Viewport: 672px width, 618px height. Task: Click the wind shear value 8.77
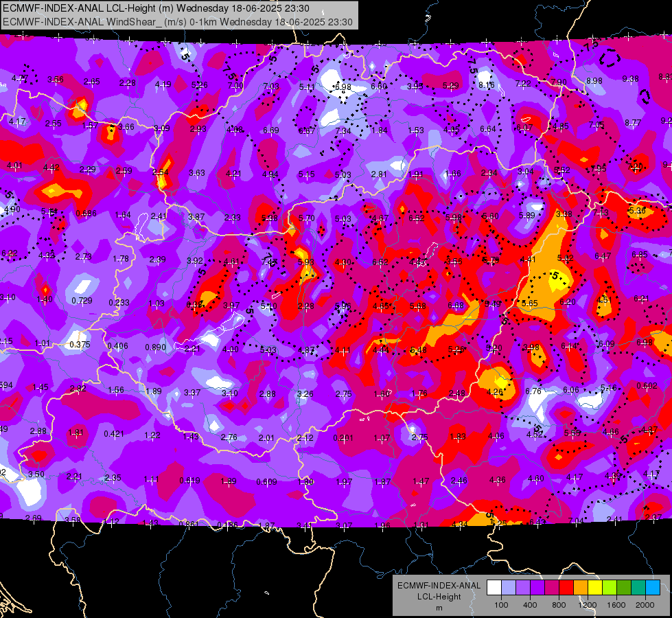[x=633, y=123]
